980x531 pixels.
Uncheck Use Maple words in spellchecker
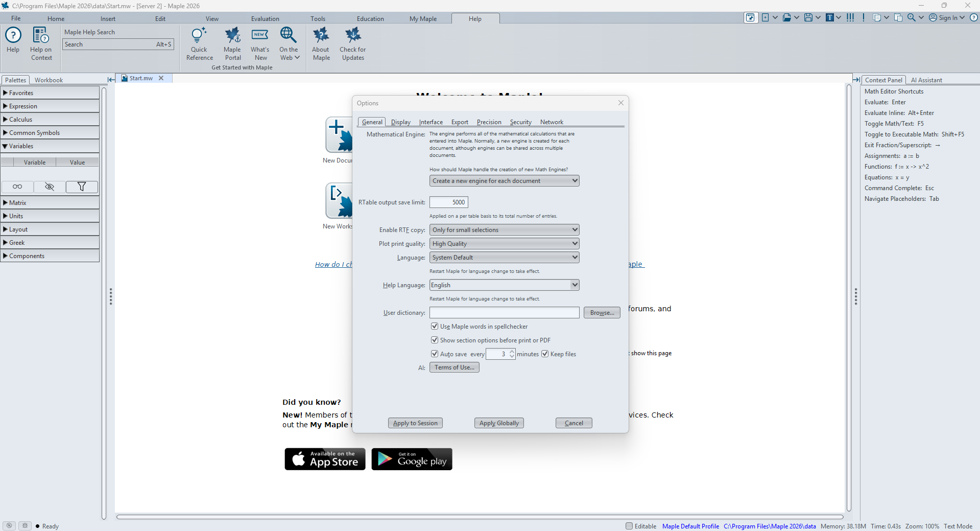tap(435, 326)
